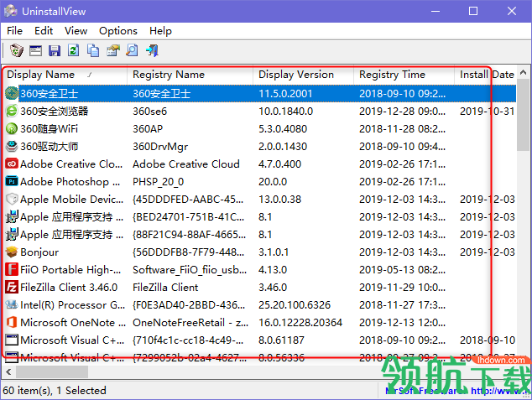Sort by the Registry Name column header

coord(190,75)
